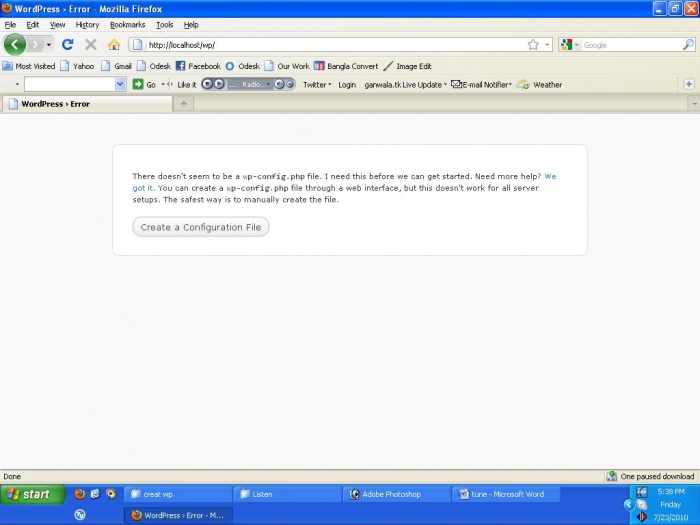Click the Create a Configuration File button
The width and height of the screenshot is (700, 525).
[201, 227]
